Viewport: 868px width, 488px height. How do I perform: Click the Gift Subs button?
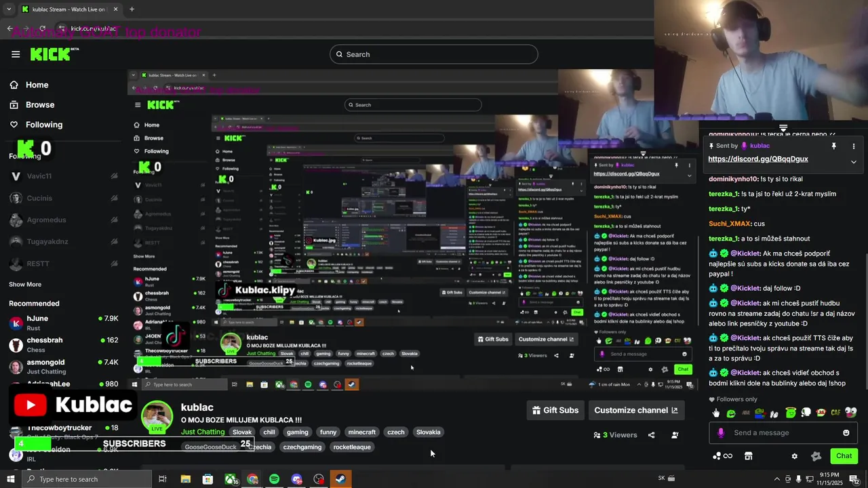(x=555, y=410)
